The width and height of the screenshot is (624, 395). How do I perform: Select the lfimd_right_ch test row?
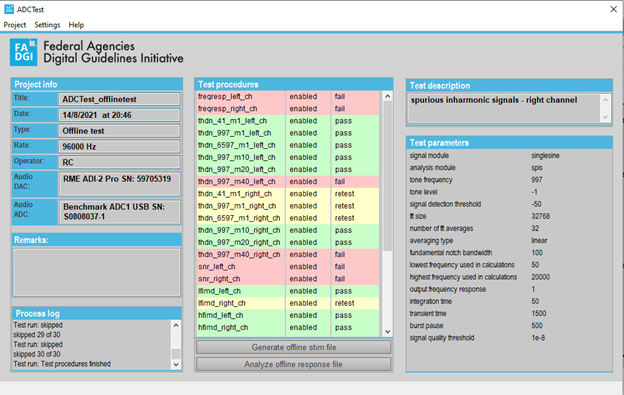point(289,303)
